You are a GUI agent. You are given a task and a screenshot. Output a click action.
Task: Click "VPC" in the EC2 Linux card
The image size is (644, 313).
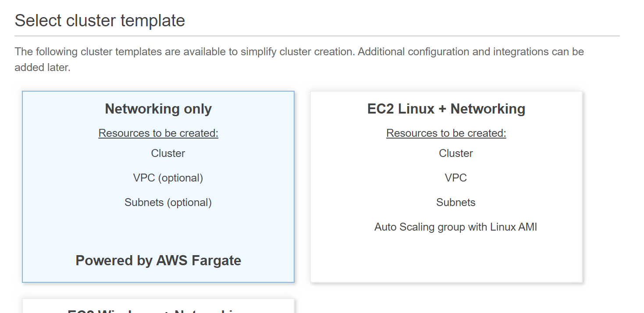(x=456, y=178)
